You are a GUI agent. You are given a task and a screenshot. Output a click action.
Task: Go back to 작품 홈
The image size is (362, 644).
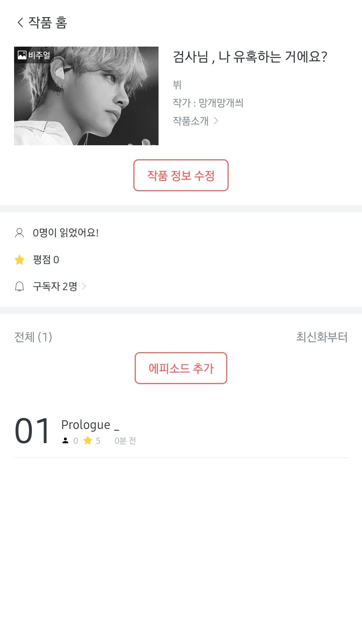(x=48, y=22)
